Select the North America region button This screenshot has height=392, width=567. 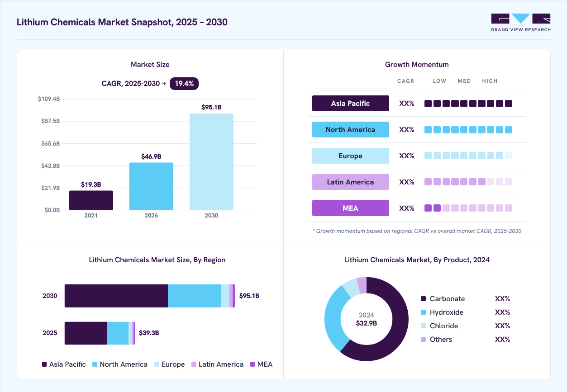tap(351, 129)
